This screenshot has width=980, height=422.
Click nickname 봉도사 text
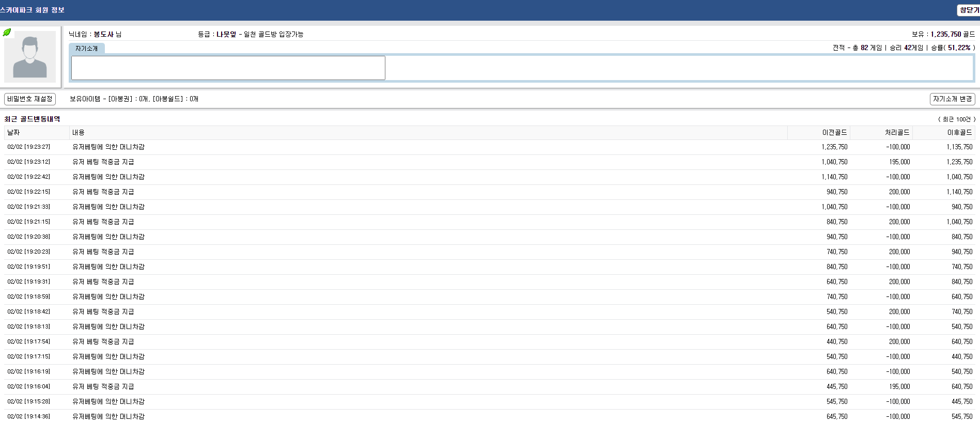pyautogui.click(x=103, y=34)
